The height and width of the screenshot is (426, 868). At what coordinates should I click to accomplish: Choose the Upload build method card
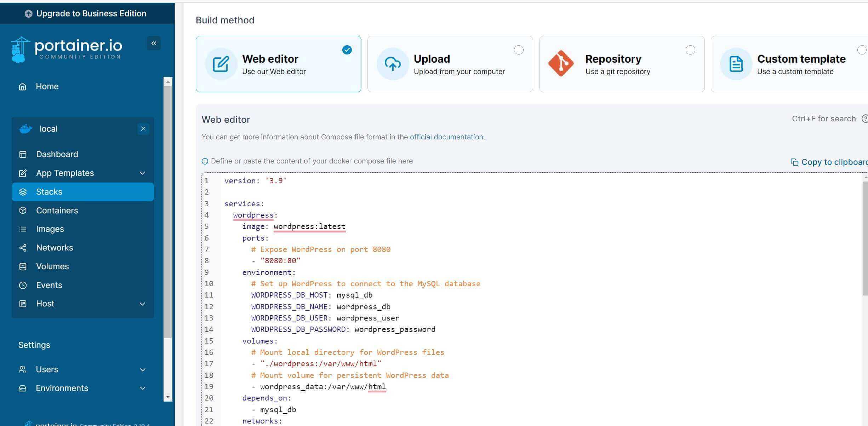click(450, 64)
